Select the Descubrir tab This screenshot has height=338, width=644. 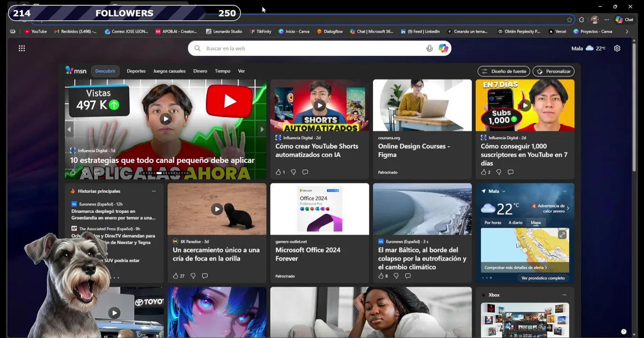(105, 71)
